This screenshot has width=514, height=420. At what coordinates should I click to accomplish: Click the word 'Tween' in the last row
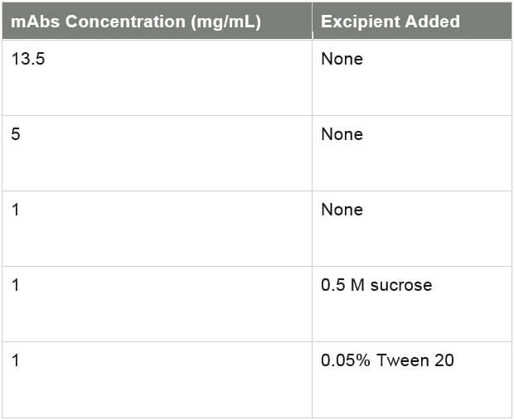[403, 360]
